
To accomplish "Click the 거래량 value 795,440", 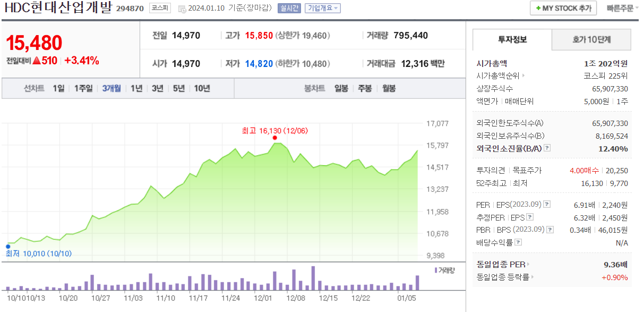I will 411,36.
